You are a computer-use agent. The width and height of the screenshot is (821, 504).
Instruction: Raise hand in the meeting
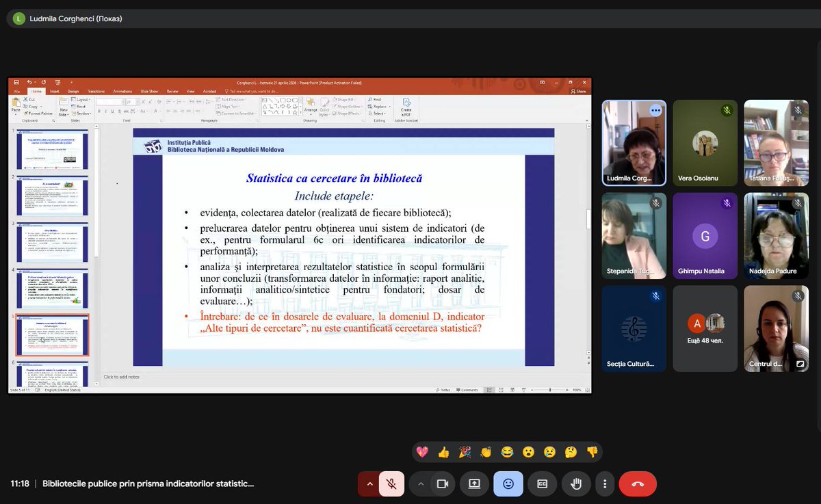(576, 483)
